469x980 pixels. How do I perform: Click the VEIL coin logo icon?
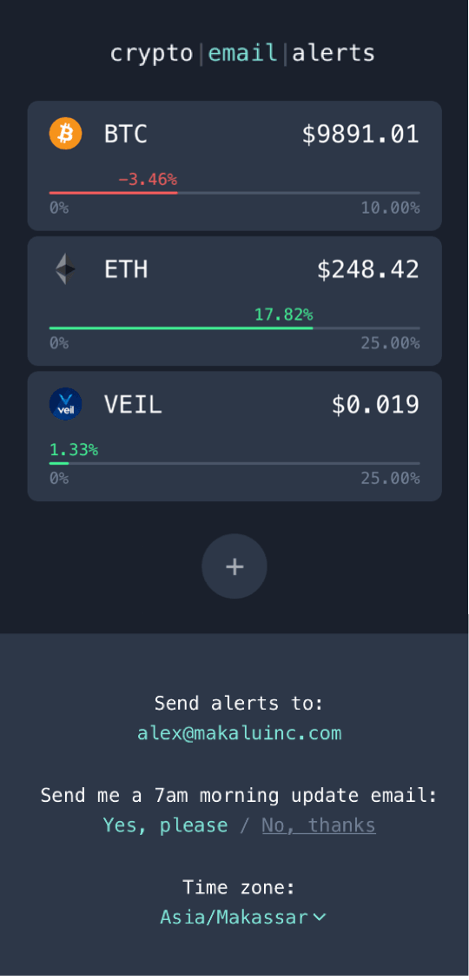65,404
